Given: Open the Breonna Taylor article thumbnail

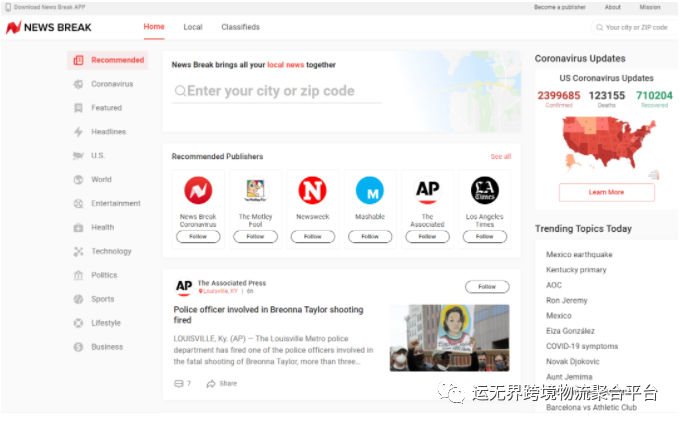Looking at the screenshot, I should click(x=449, y=338).
